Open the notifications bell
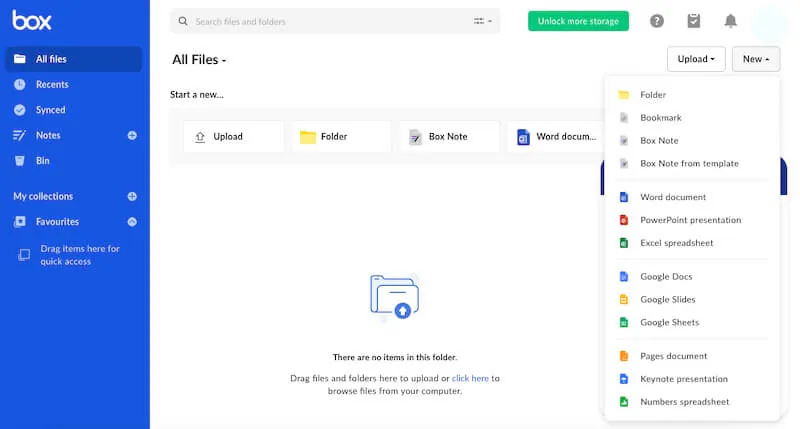The image size is (800, 429). [731, 21]
